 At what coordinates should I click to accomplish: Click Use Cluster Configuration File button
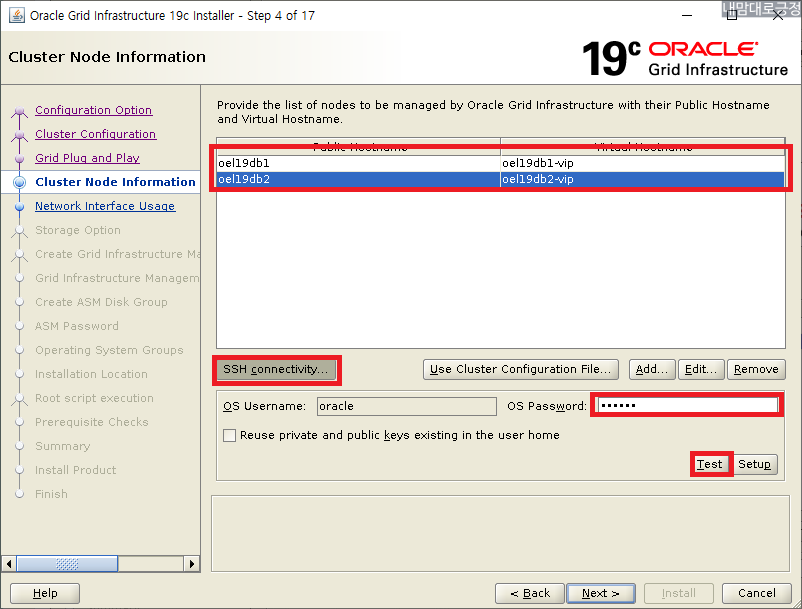[x=521, y=369]
